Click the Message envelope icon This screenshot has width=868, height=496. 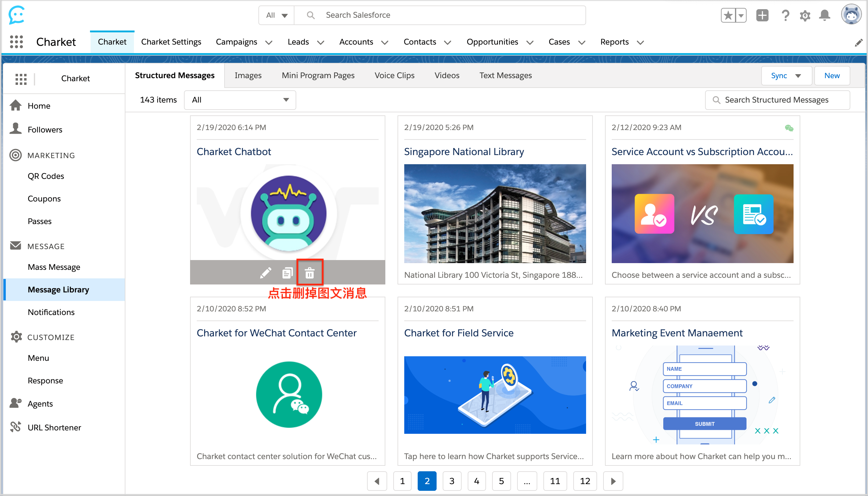(16, 246)
